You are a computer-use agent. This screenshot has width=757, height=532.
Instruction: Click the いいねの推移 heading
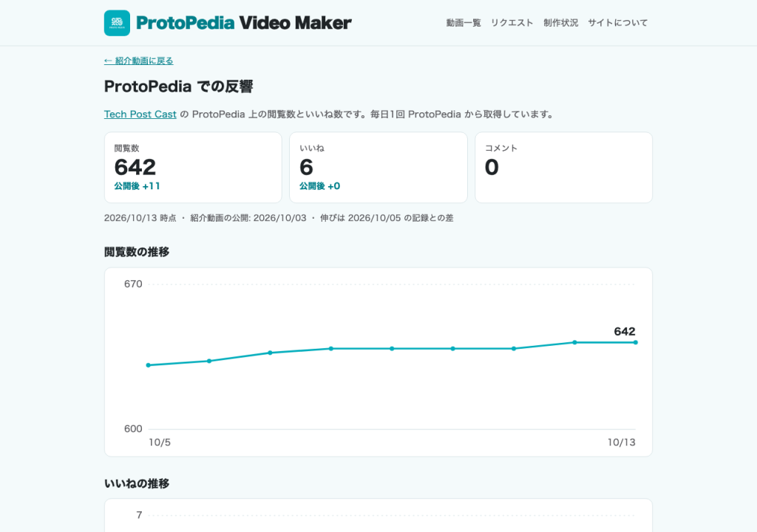click(x=137, y=484)
